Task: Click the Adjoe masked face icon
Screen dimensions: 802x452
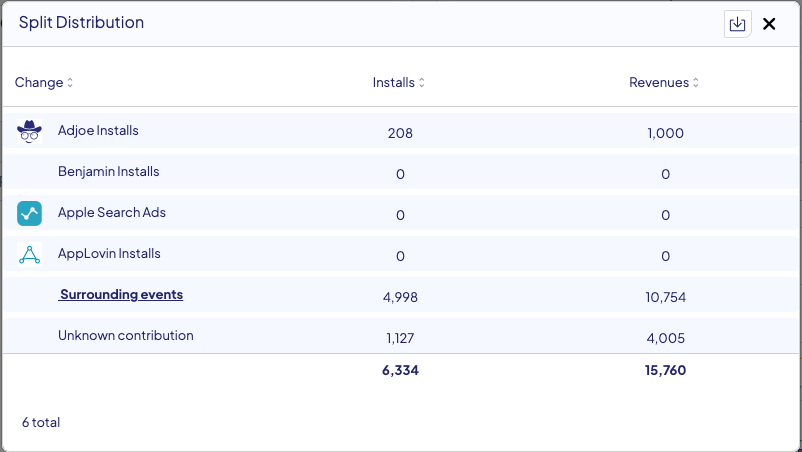Action: point(30,131)
